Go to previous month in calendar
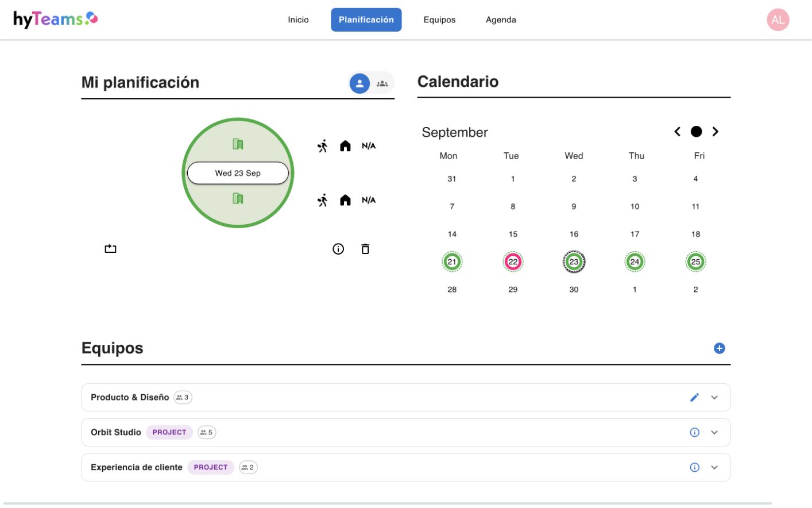Screen dimensions: 812x508 point(678,132)
